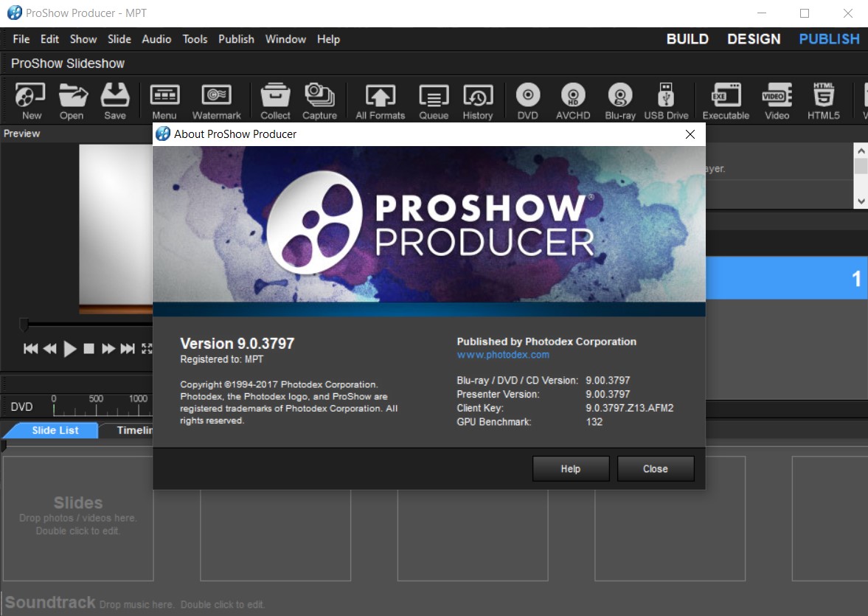Open the Help menu

point(328,39)
